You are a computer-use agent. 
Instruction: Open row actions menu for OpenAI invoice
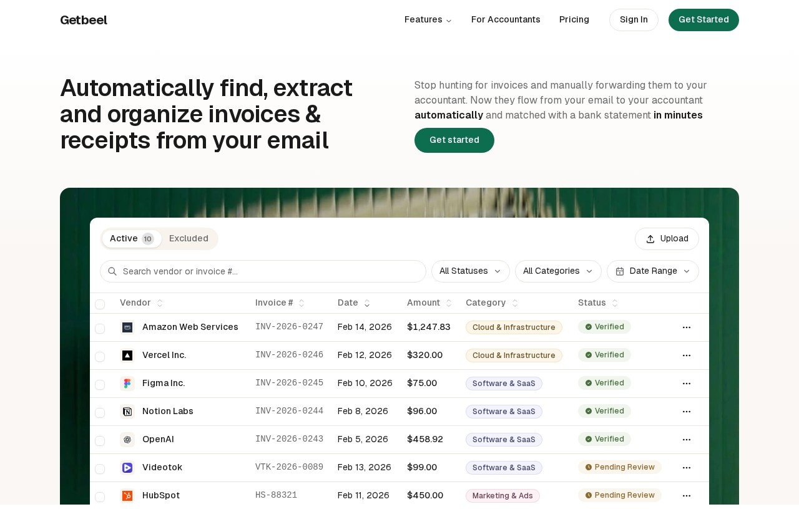click(687, 440)
